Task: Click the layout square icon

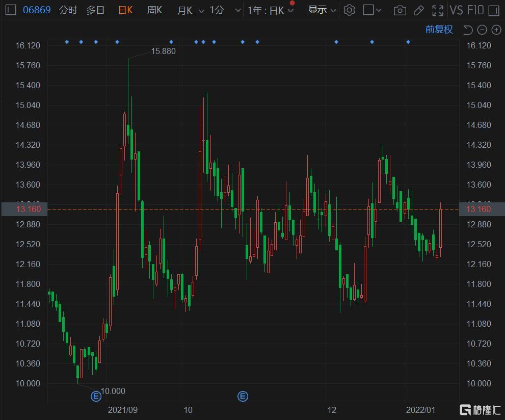Action: point(368,10)
